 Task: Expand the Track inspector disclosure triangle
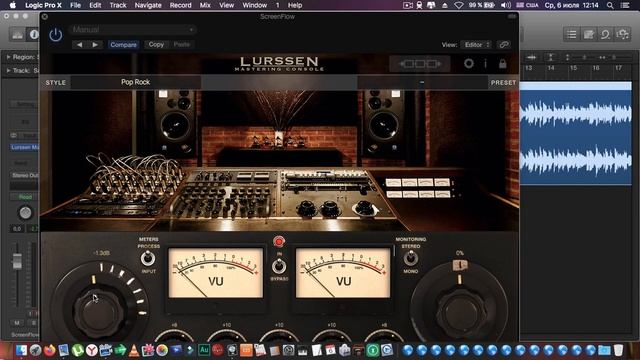coord(8,71)
